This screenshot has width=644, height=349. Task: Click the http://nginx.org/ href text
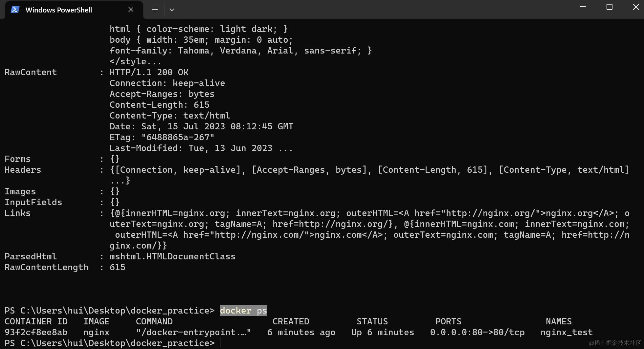coord(488,213)
